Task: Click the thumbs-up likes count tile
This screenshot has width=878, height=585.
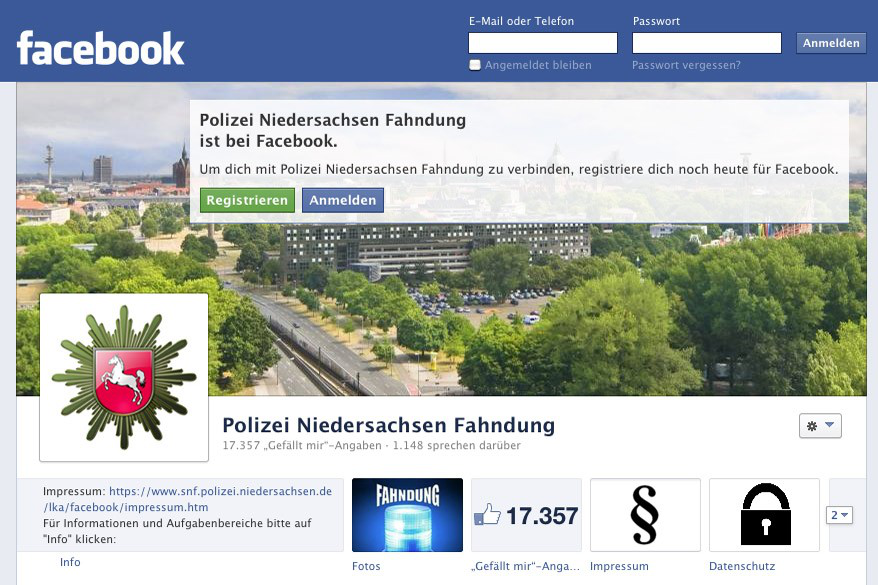Action: [526, 514]
